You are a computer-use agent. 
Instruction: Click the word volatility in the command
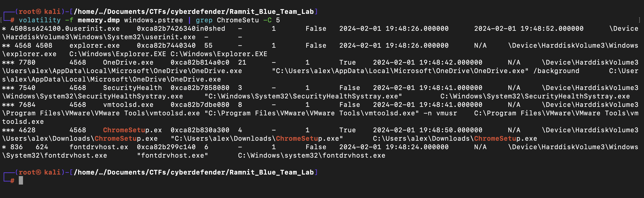tap(40, 20)
